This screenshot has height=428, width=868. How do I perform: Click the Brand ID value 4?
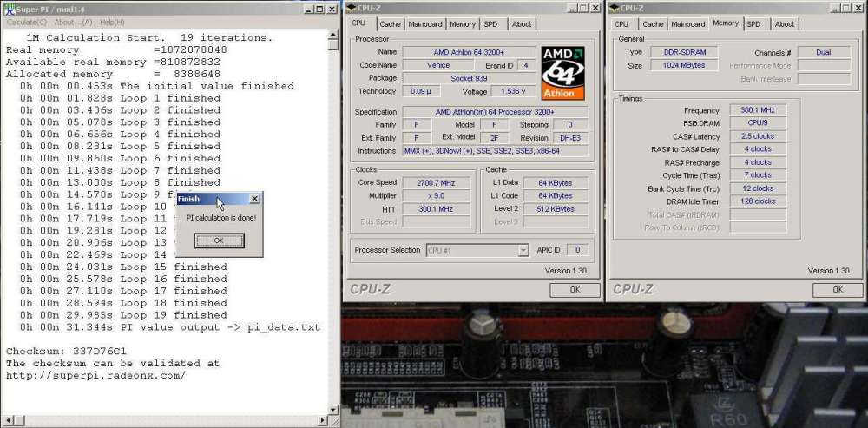click(525, 65)
